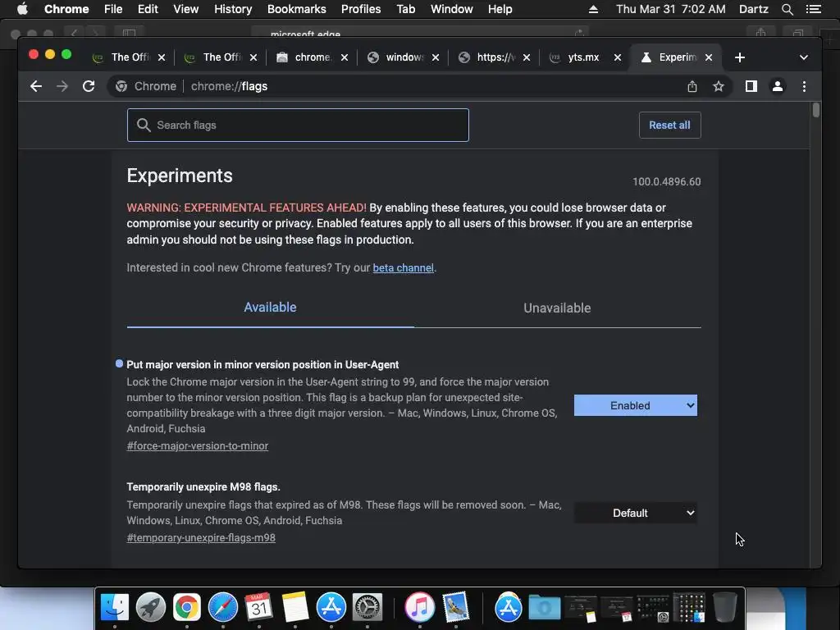Click the version number 100.0.4896.60
Screen dimensions: 840x630
tap(666, 181)
